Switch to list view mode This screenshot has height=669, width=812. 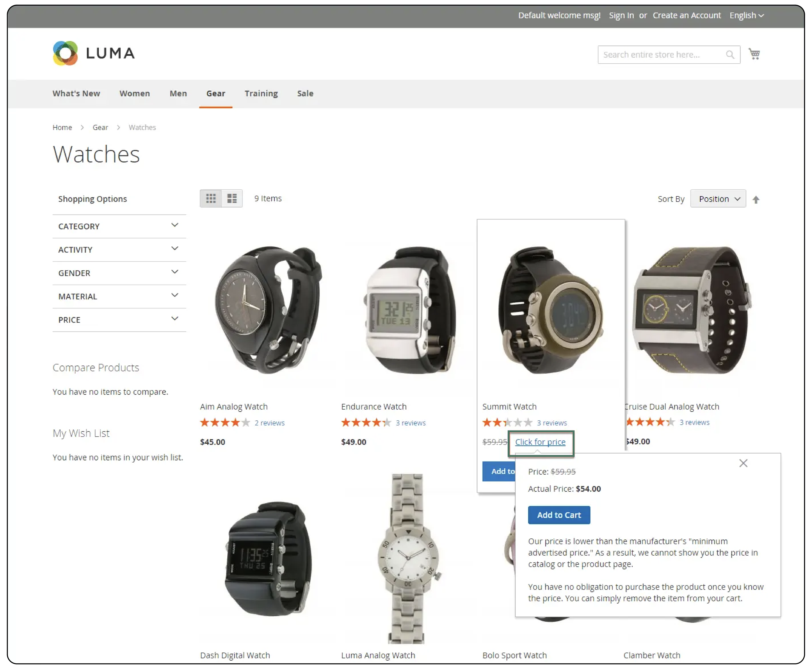pos(232,198)
